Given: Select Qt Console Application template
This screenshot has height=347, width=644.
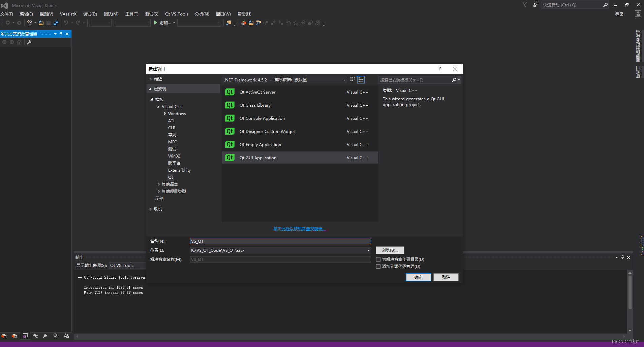Looking at the screenshot, I should (x=300, y=118).
